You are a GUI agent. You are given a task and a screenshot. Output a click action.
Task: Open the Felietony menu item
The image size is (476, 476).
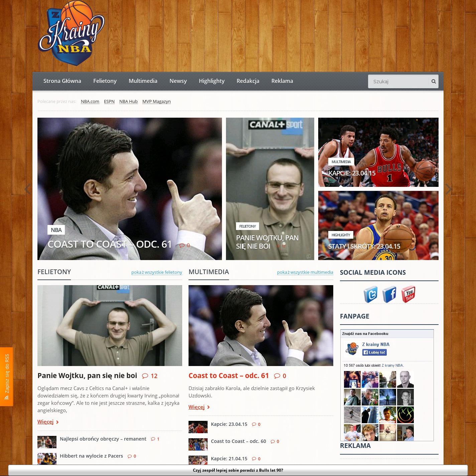tap(105, 81)
